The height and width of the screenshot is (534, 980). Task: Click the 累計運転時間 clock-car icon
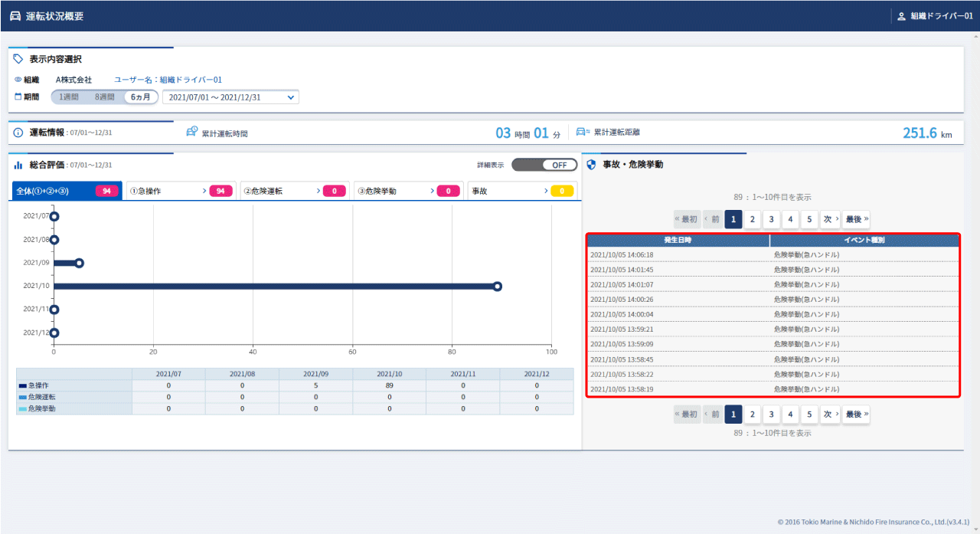pos(192,132)
